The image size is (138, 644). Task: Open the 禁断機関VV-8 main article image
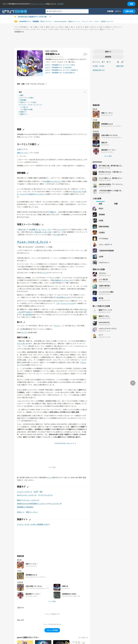30,63
